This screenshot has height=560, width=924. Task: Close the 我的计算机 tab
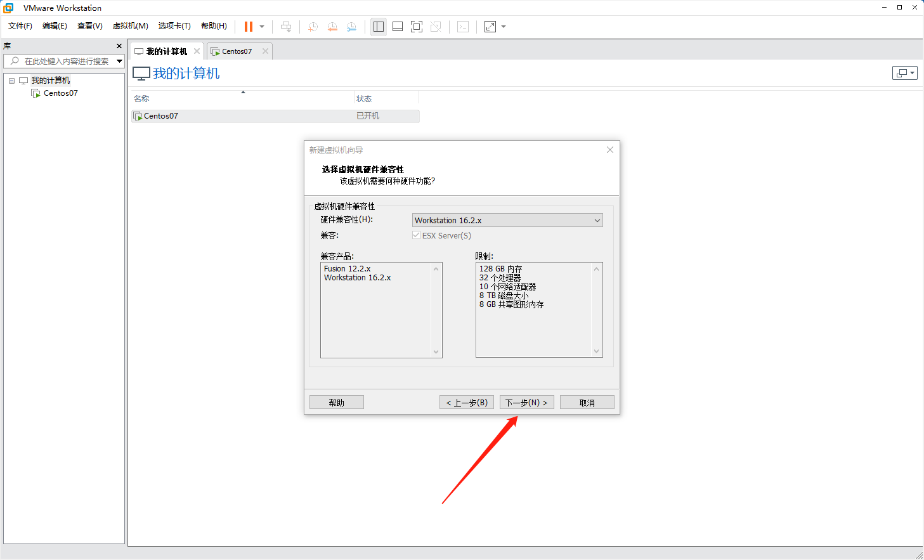pyautogui.click(x=197, y=51)
